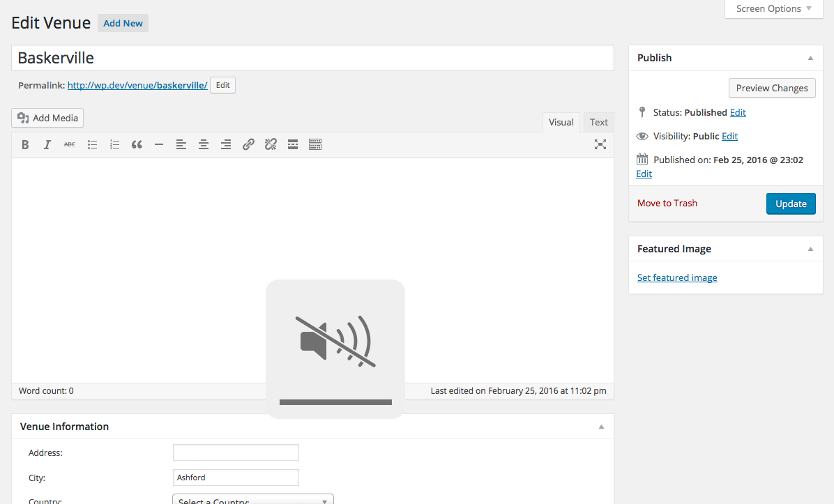Image resolution: width=834 pixels, height=504 pixels.
Task: Enable distraction-free writing mode
Action: tap(600, 145)
